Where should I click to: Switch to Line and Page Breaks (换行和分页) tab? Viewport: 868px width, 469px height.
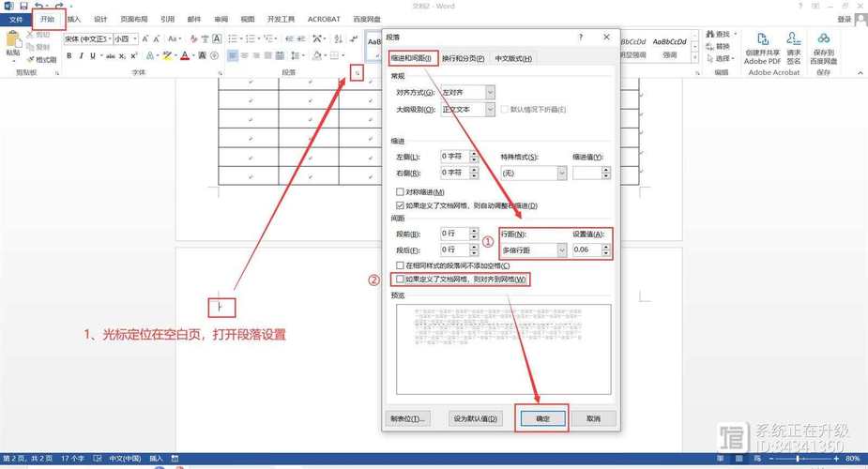tap(464, 59)
